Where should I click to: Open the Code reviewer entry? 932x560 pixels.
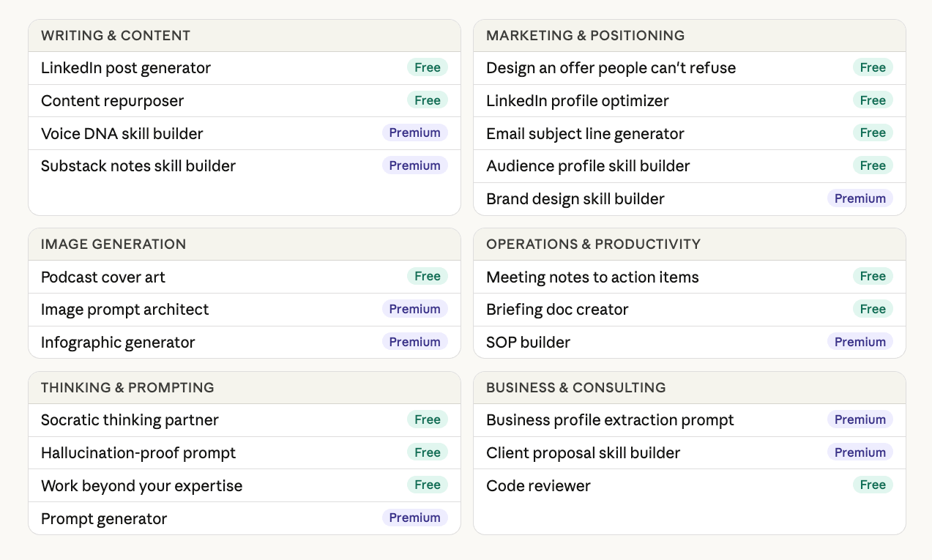(690, 485)
